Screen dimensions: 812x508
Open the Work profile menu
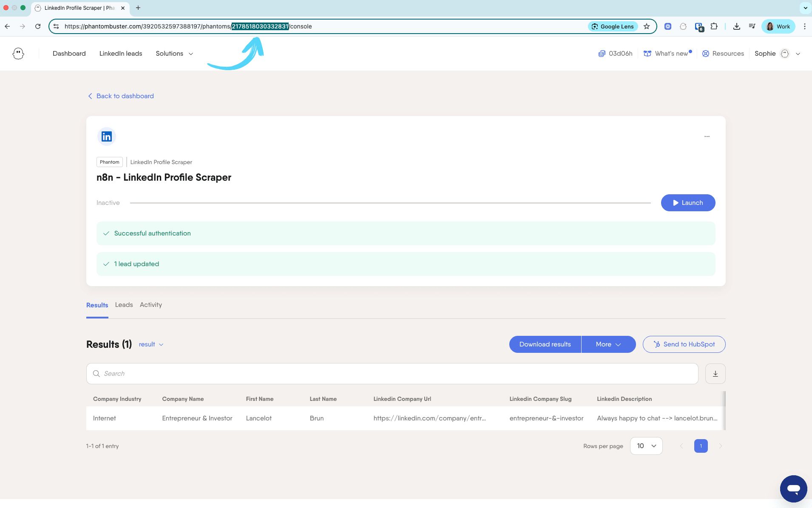click(x=778, y=26)
